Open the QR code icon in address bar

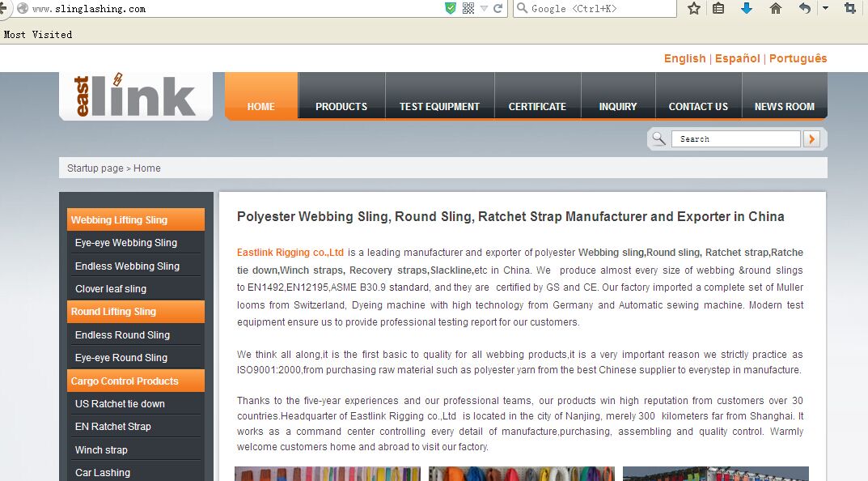click(x=468, y=8)
